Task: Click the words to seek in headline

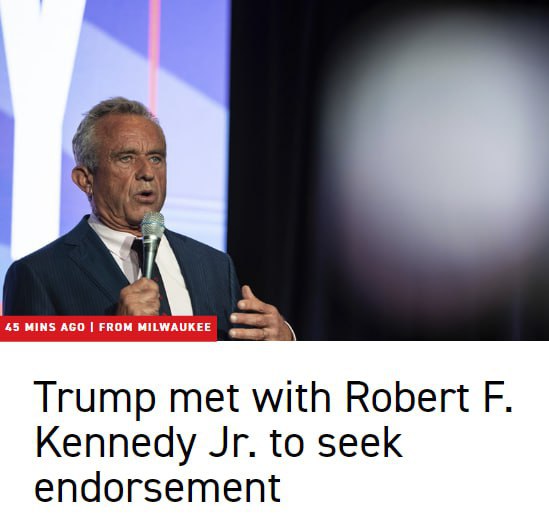Action: 336,443
